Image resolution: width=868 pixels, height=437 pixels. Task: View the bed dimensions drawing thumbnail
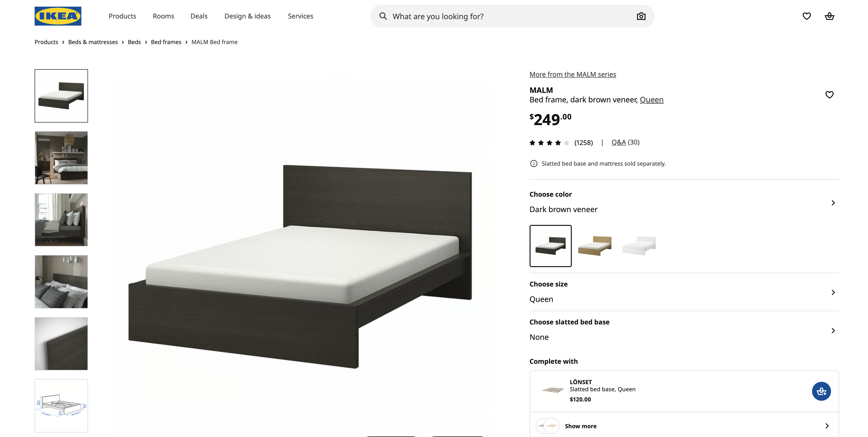tap(61, 405)
